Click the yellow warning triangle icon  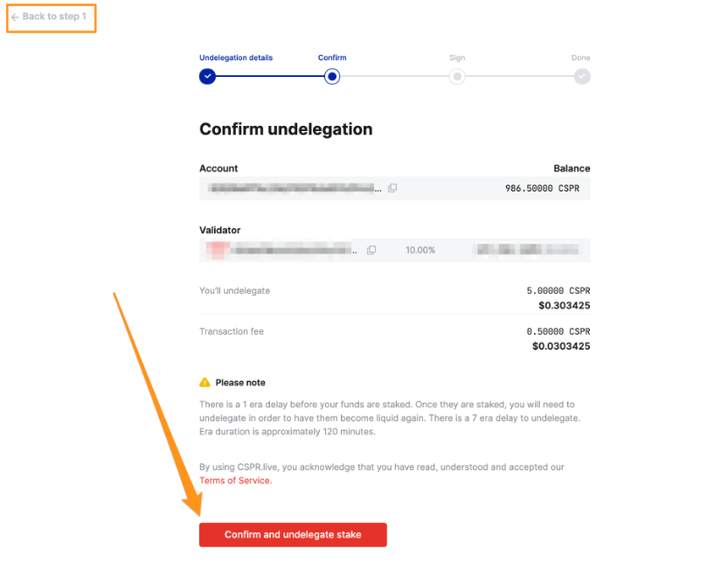[205, 383]
